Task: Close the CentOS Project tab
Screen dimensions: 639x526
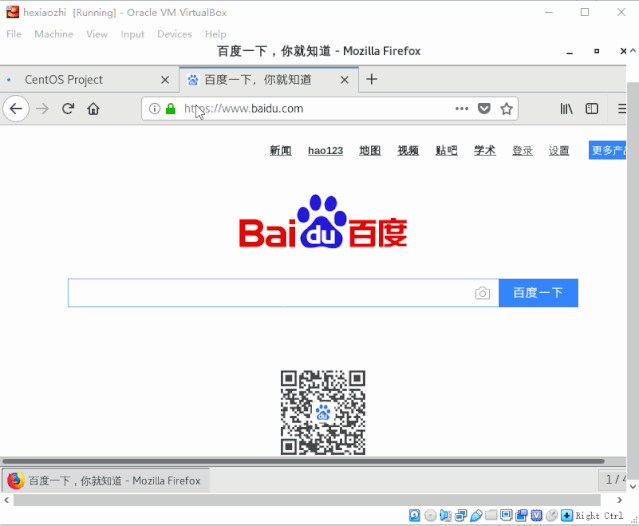Action: click(165, 80)
